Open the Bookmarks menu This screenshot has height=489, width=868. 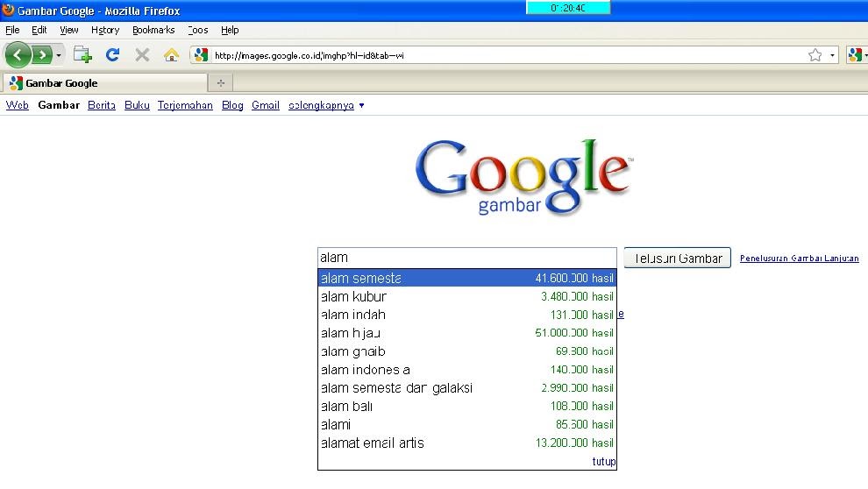tap(153, 30)
